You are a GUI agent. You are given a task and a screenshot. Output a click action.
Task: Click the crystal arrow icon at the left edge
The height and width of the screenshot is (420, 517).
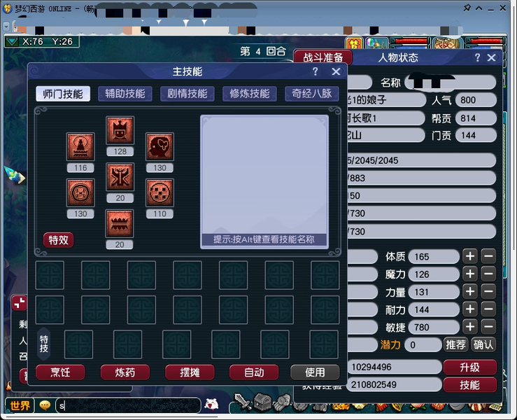[15, 175]
